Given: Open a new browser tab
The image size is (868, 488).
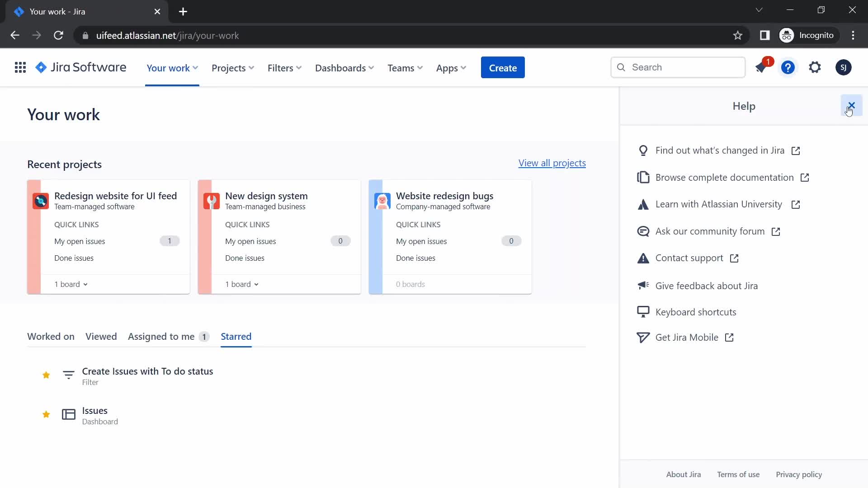Looking at the screenshot, I should [183, 12].
